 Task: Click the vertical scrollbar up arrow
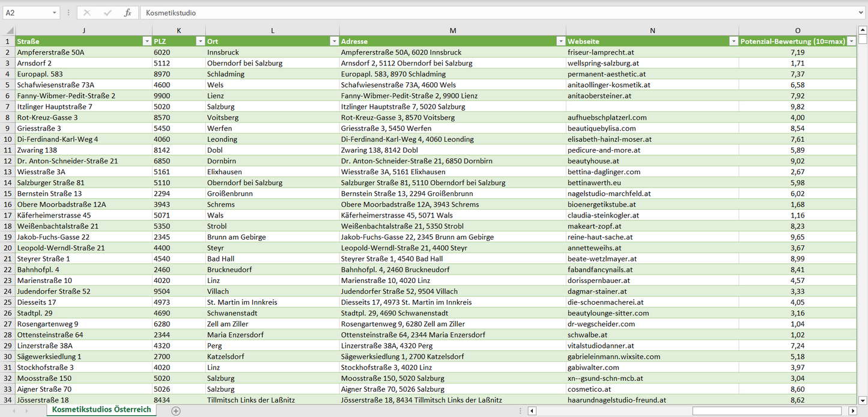point(861,29)
